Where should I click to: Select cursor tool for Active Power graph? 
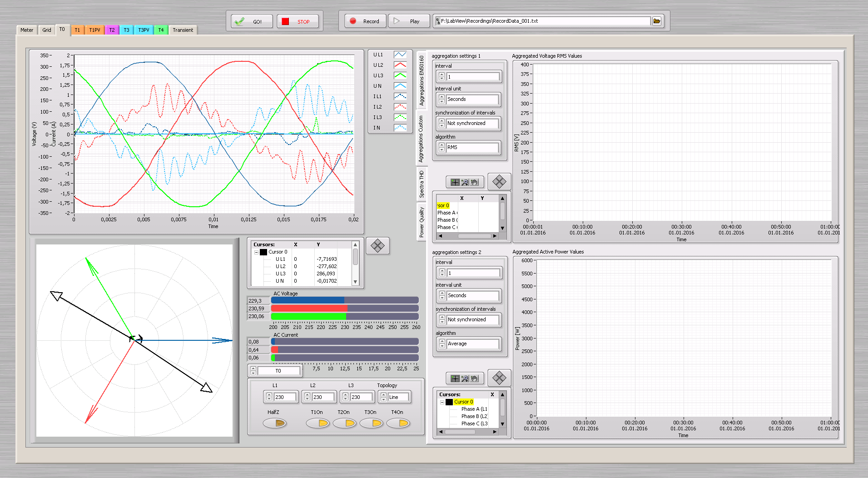pyautogui.click(x=455, y=378)
